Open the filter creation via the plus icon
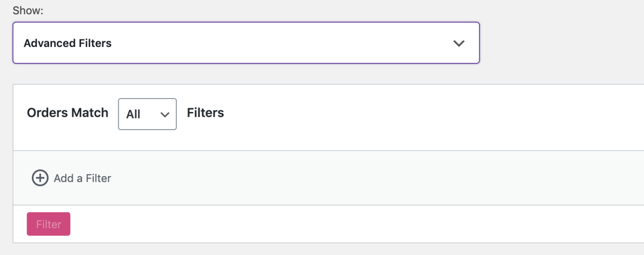 click(40, 178)
